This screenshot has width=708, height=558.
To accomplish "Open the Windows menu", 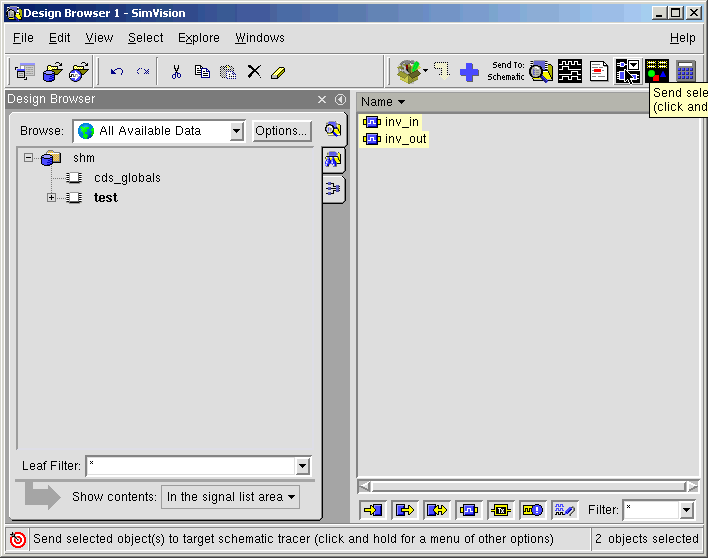I will click(259, 38).
